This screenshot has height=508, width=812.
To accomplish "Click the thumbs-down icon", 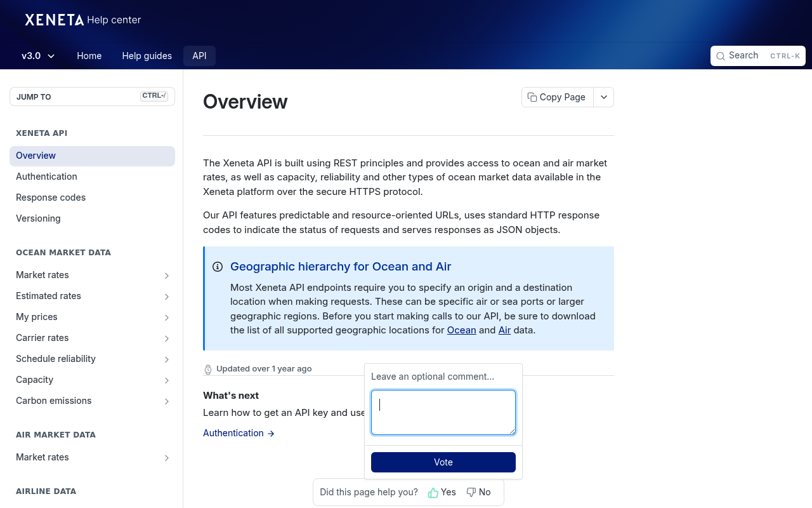I will (471, 492).
